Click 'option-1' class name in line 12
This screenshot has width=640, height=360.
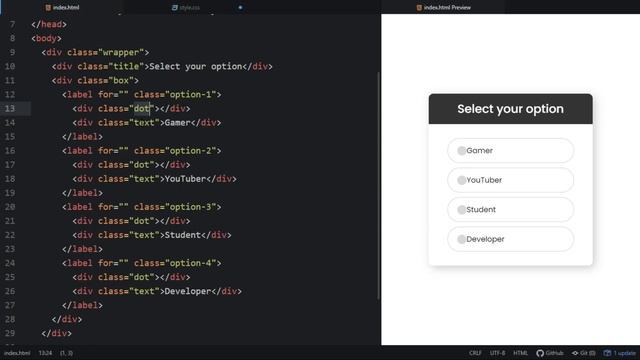tap(191, 94)
